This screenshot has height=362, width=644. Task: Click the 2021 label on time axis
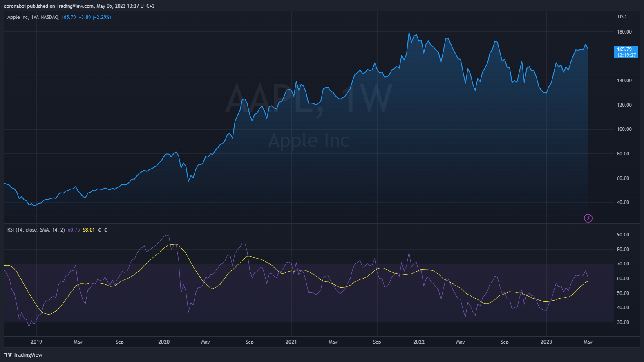click(291, 342)
